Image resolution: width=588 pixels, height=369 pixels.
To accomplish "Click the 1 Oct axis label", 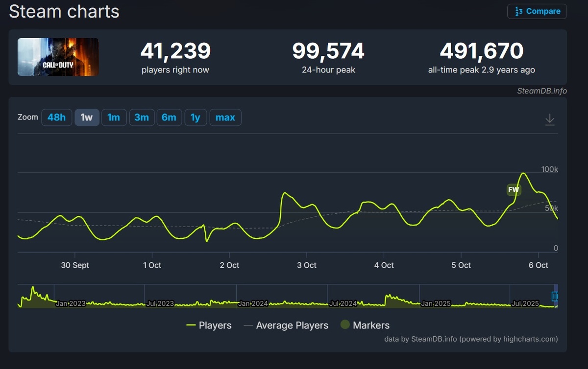I will point(152,265).
